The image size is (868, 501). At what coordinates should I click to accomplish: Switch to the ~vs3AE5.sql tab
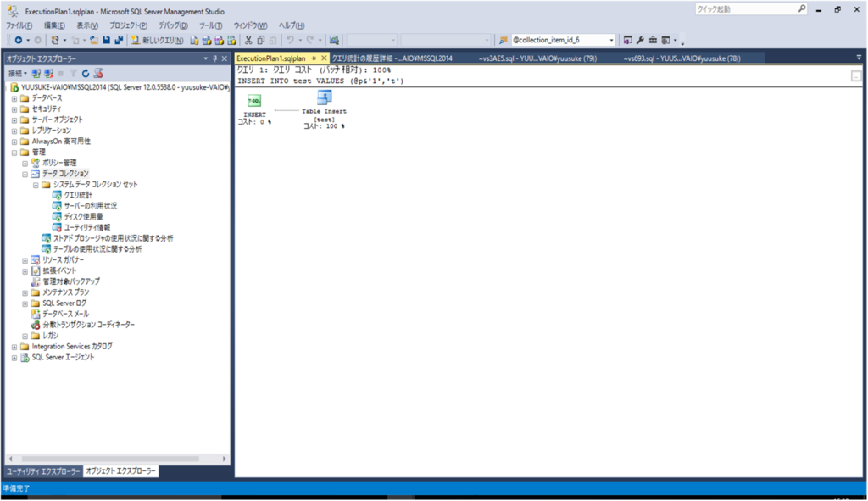pyautogui.click(x=537, y=58)
